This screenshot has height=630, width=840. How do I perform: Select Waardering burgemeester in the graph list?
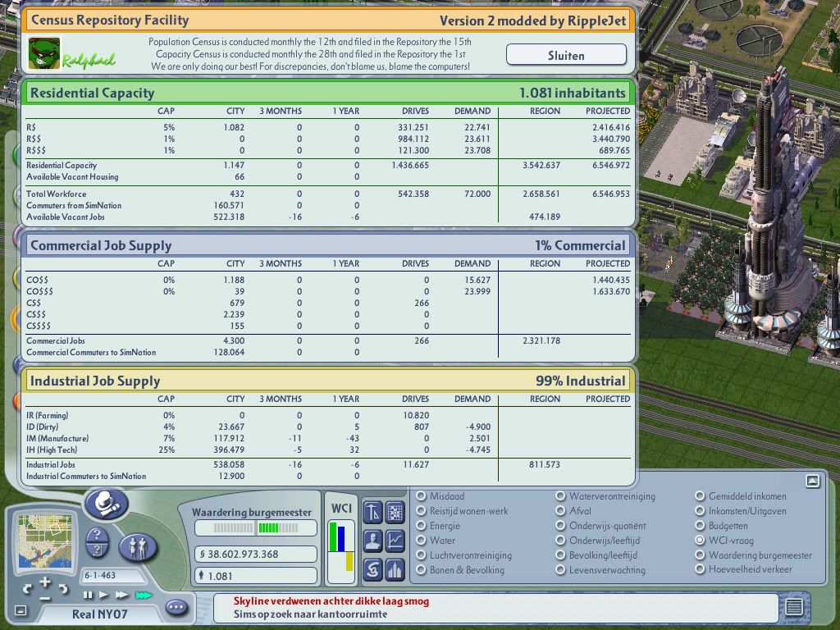pos(700,555)
